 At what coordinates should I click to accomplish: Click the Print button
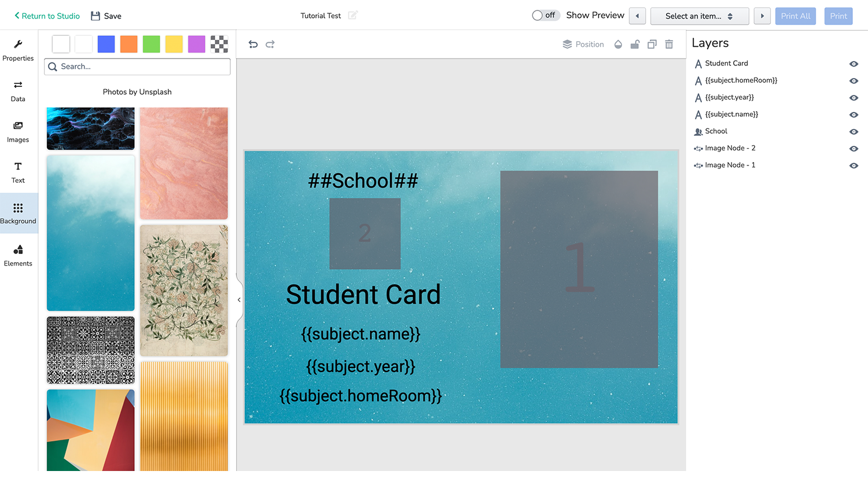coord(838,16)
